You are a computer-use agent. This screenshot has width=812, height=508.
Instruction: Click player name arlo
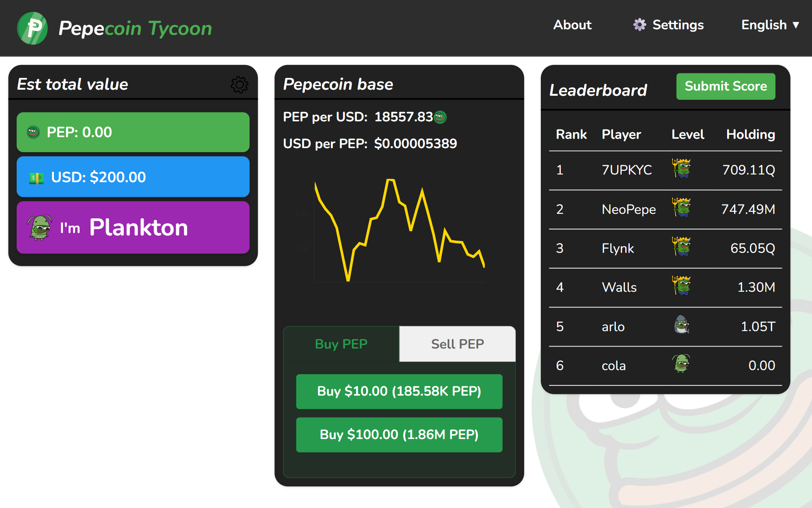point(613,326)
